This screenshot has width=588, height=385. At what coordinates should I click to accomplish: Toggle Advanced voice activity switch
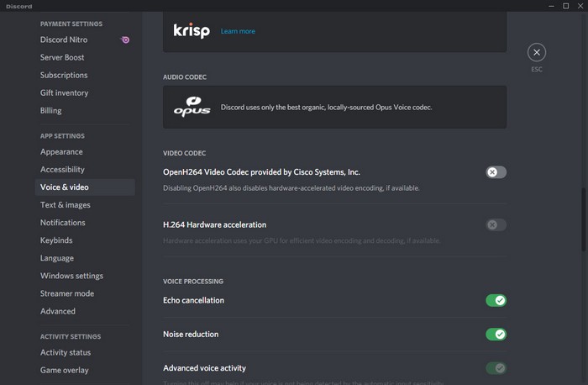coord(496,367)
